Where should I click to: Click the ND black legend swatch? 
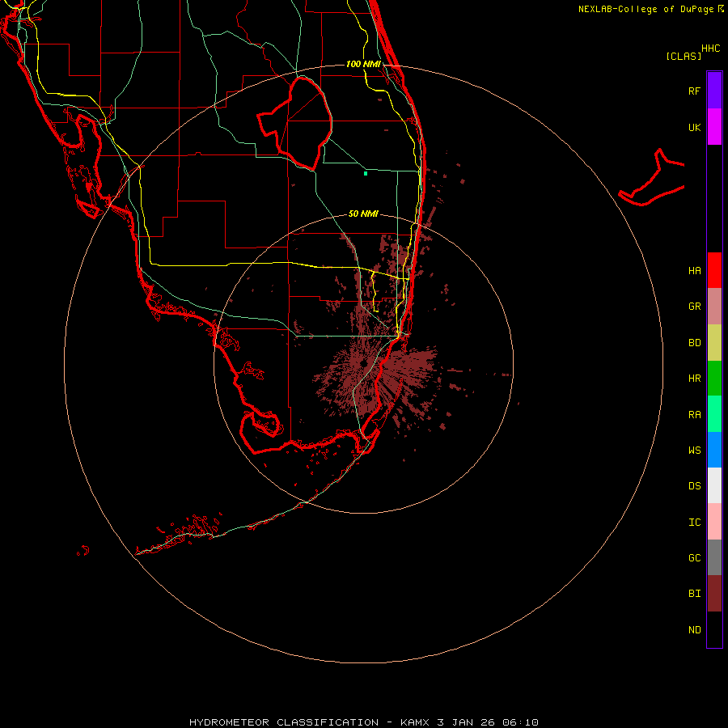714,629
